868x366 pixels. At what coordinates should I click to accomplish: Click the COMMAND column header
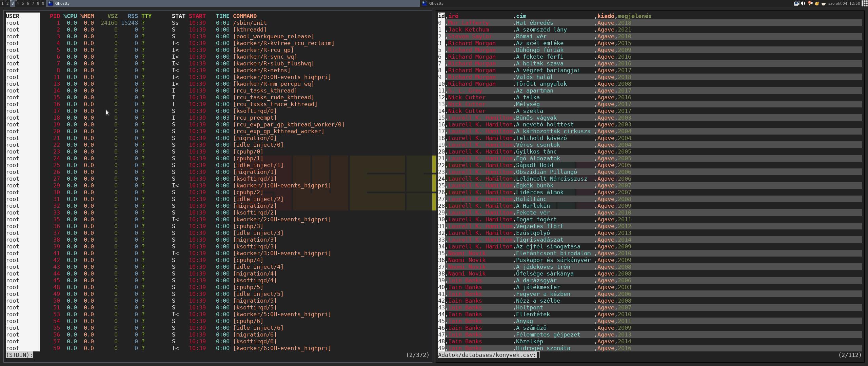click(244, 16)
